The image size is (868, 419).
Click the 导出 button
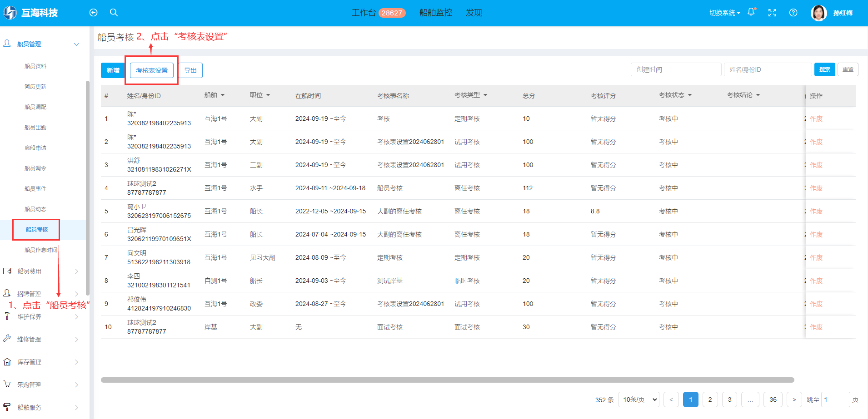[x=190, y=70]
